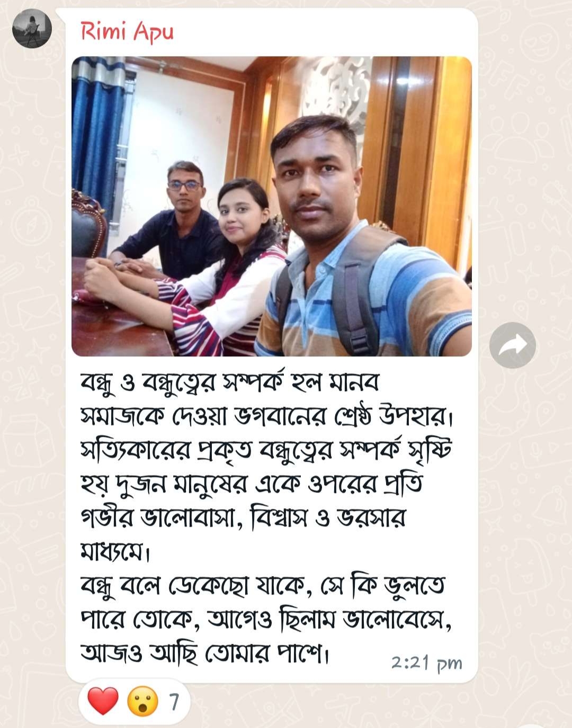Tap the forward arrow beside the message
This screenshot has height=728, width=572.
coord(512,345)
